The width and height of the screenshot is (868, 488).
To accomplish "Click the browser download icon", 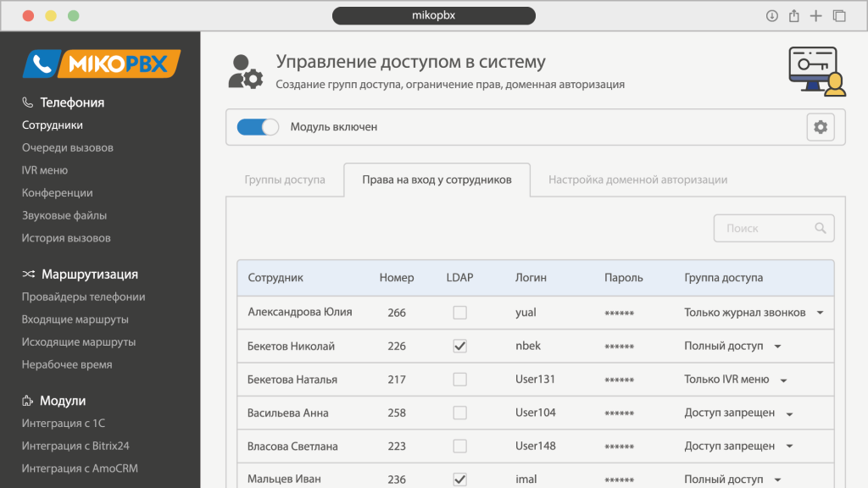I will click(772, 15).
